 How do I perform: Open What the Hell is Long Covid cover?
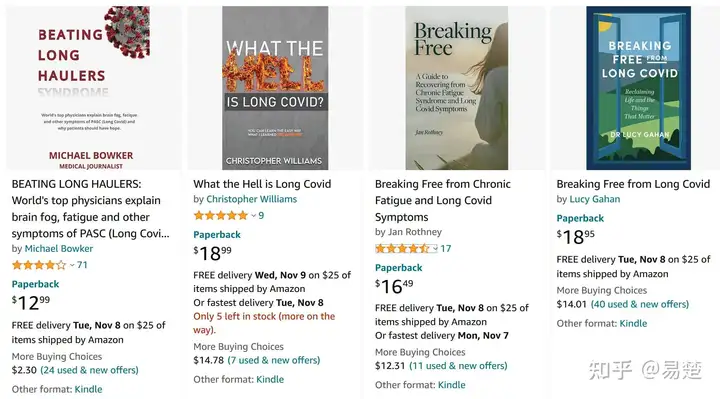click(x=275, y=88)
